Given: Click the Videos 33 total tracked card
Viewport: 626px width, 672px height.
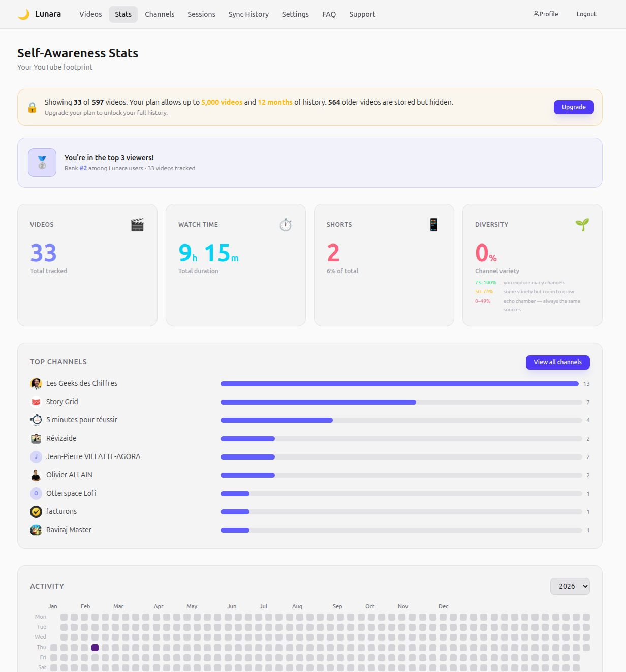Looking at the screenshot, I should 87,265.
